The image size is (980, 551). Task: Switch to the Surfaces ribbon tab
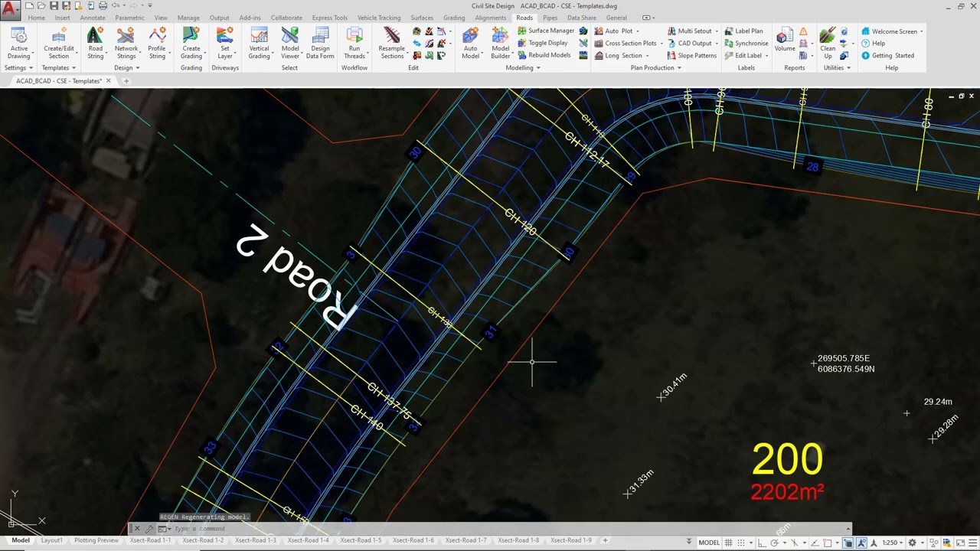pos(422,18)
